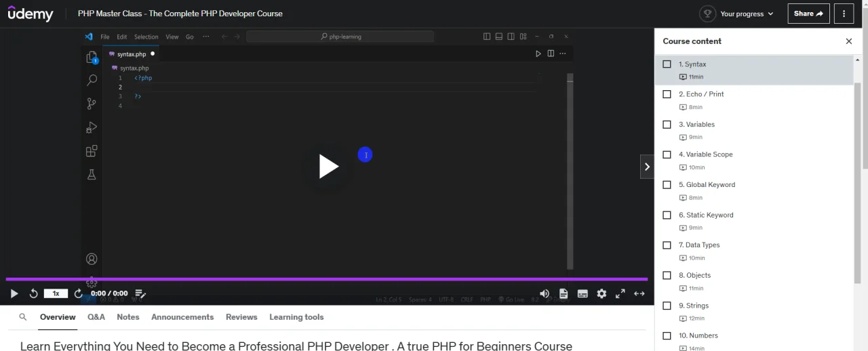Switch to the Q&A tab
This screenshot has width=868, height=351.
tap(96, 317)
